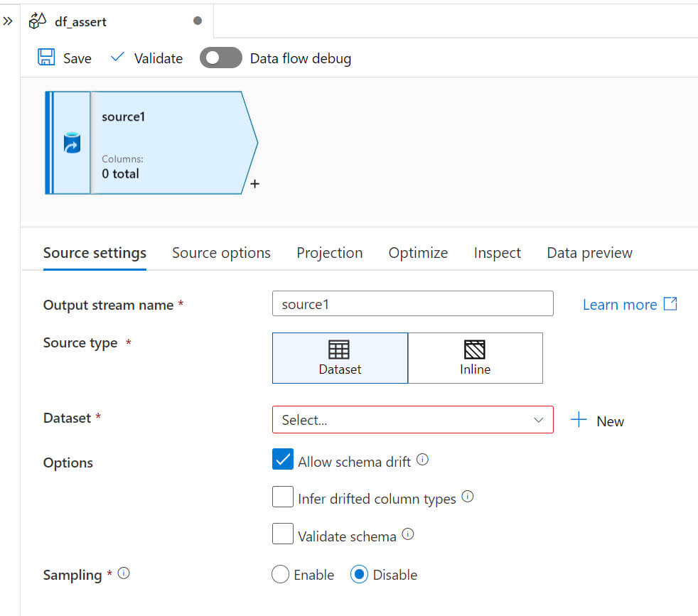
Task: Click the info icon beside Infer drifted column types
Action: [468, 497]
